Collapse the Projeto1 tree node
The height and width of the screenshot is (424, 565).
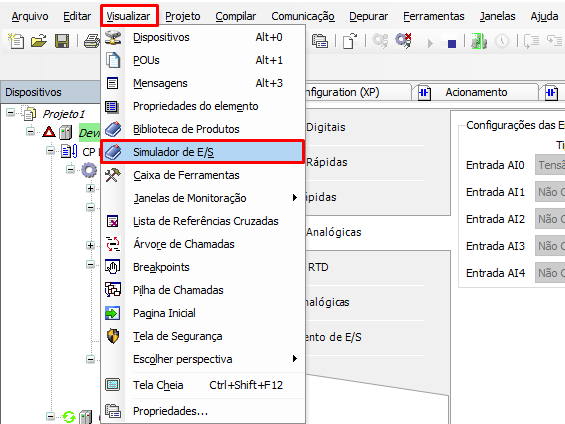point(10,113)
